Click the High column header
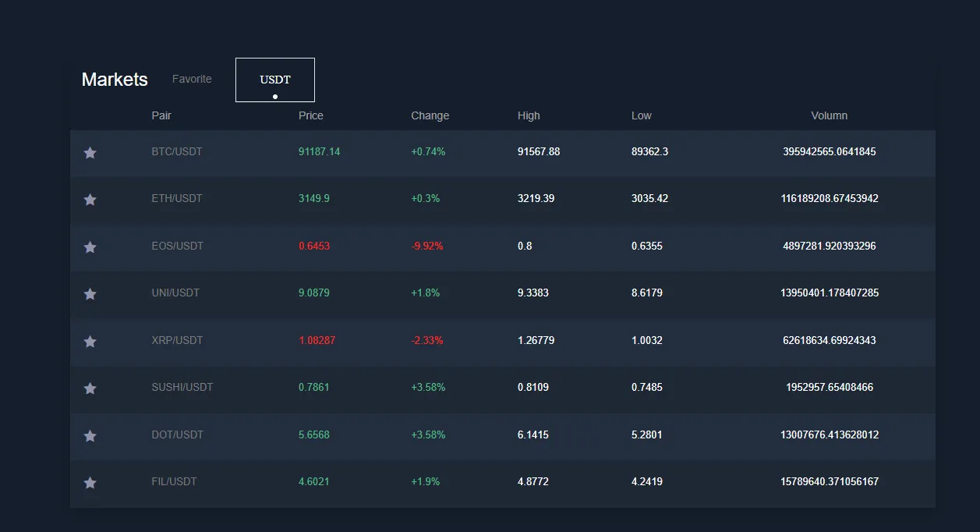Image resolution: width=980 pixels, height=532 pixels. point(529,115)
